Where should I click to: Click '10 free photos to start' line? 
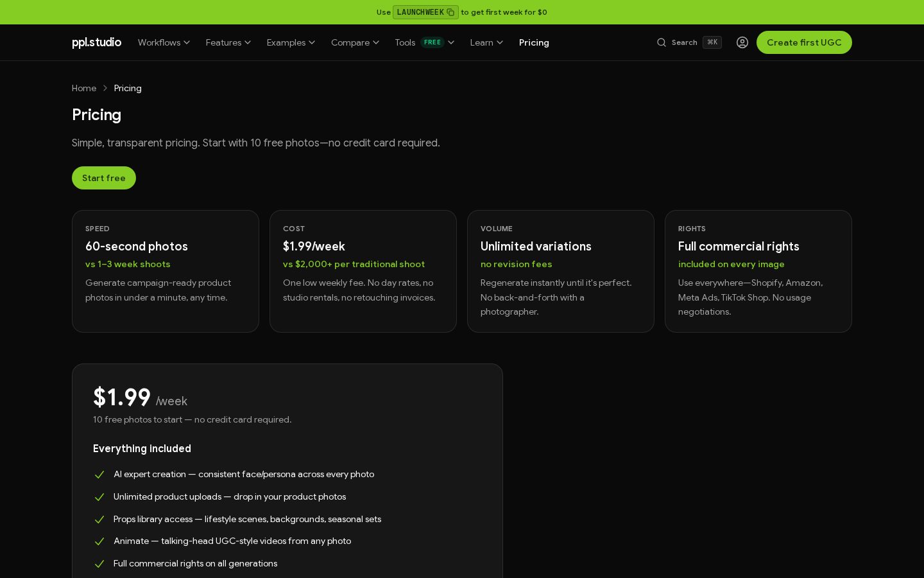pos(192,419)
